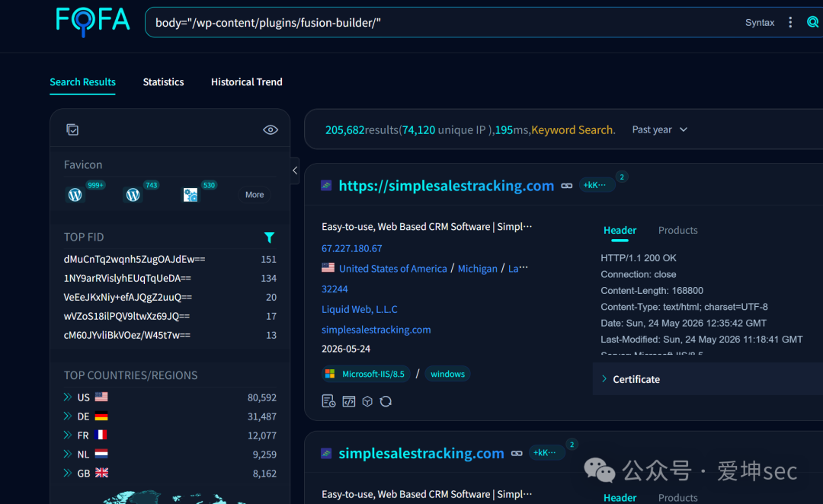823x504 pixels.
Task: Switch to the Statistics tab
Action: tap(163, 81)
